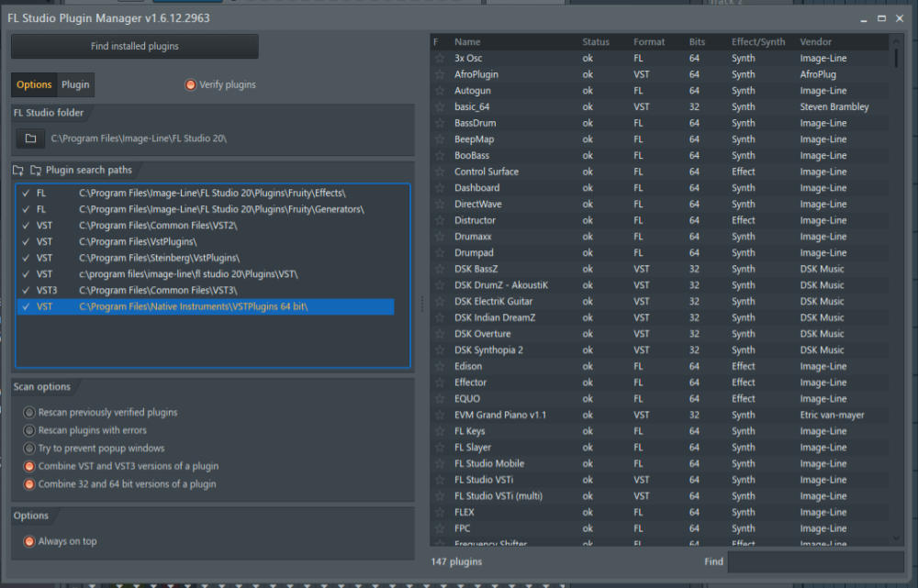Toggle favorite star for Autogun
918x588 pixels.
pyautogui.click(x=439, y=91)
